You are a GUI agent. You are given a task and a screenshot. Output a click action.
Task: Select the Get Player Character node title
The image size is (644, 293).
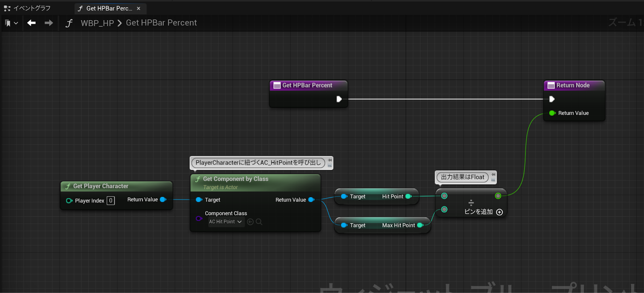[x=101, y=186]
